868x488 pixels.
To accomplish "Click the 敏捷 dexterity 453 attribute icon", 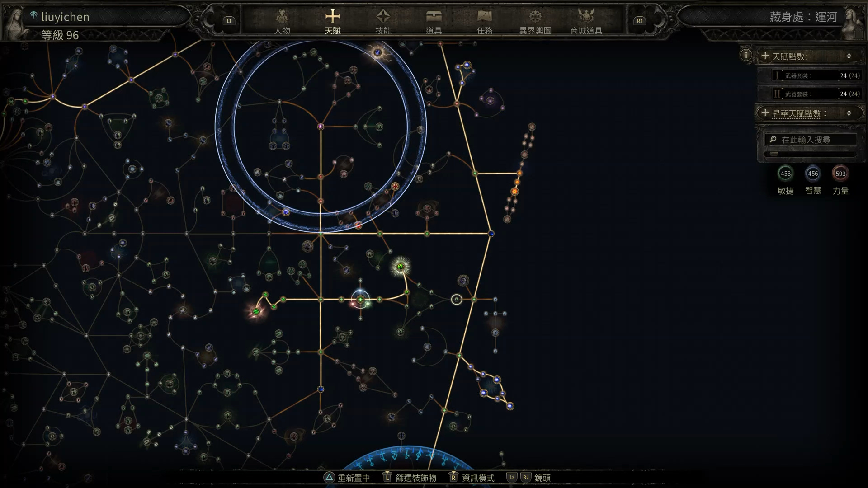I will tap(785, 174).
